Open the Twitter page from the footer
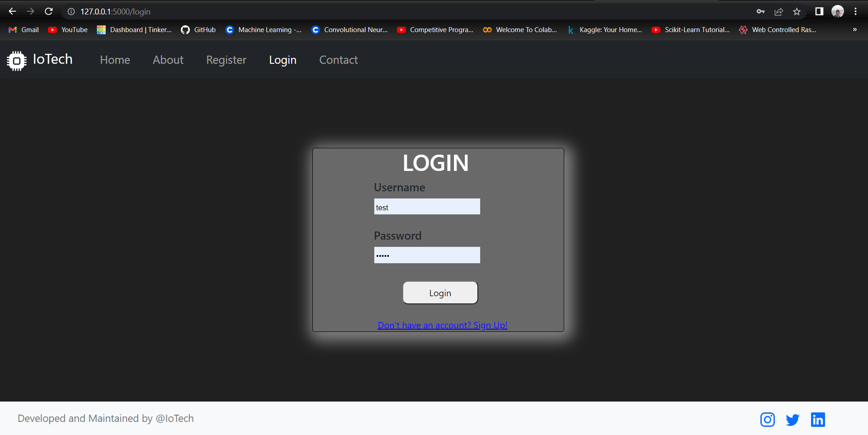Image resolution: width=868 pixels, height=435 pixels. [x=793, y=419]
